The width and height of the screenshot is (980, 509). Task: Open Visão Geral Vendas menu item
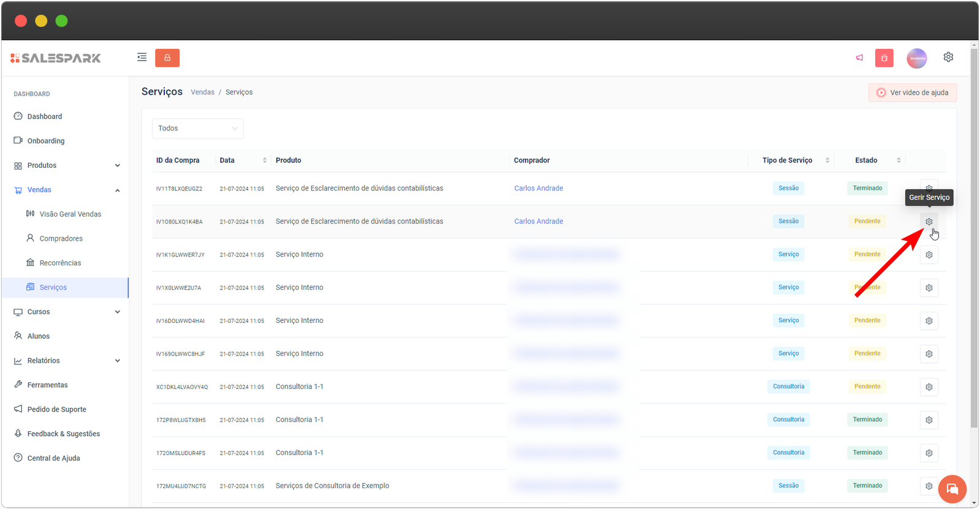(70, 214)
